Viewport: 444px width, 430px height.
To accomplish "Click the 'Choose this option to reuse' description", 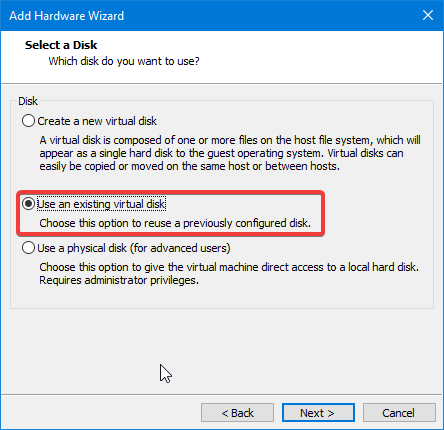I will [175, 223].
